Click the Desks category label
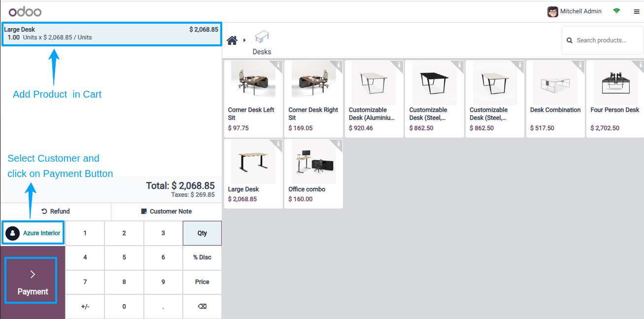Screen dimensions: 644x319 point(262,52)
